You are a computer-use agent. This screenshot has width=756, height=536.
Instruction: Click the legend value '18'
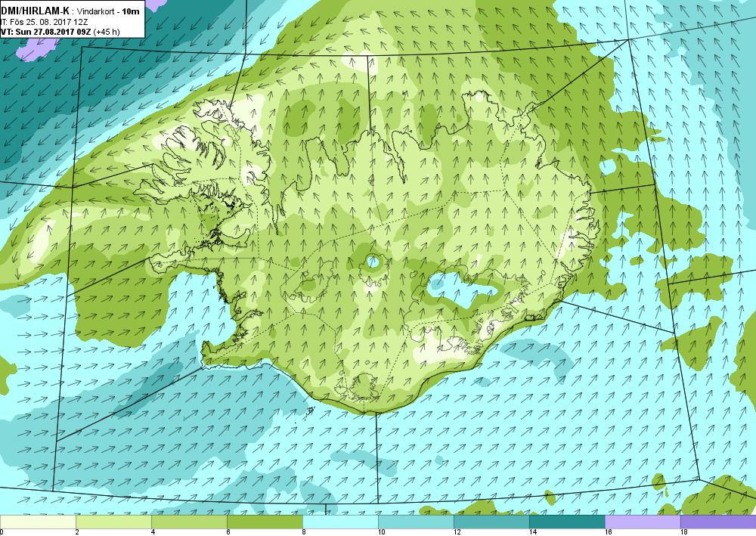(x=684, y=532)
